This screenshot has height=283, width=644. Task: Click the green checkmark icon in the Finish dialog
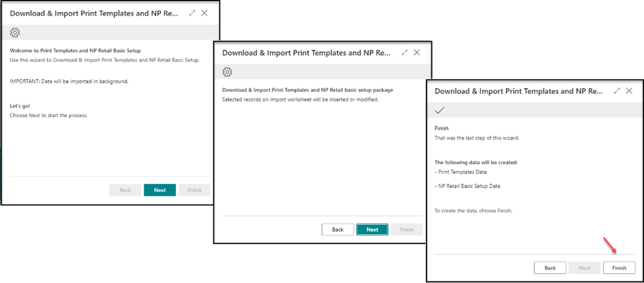point(440,110)
